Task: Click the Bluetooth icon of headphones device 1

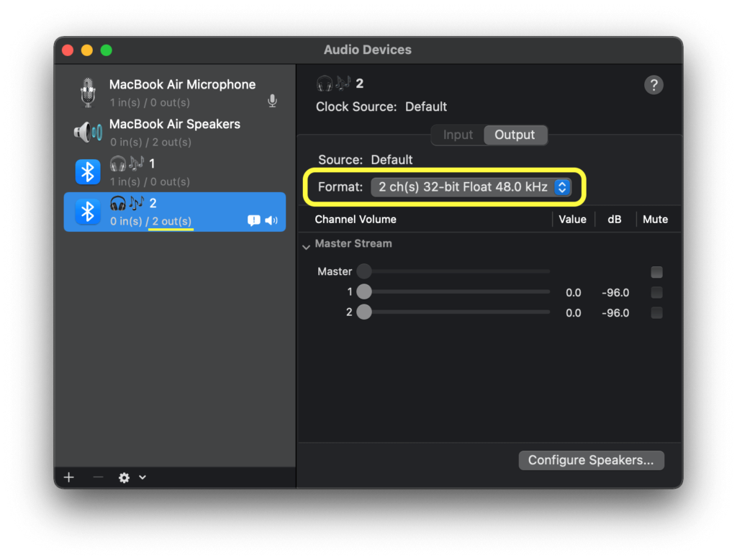Action: [88, 172]
